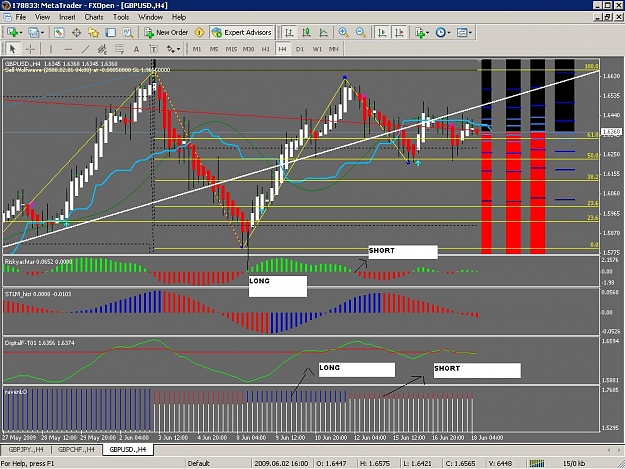Open the Periods clock dropdown
625x469 pixels.
443,33
